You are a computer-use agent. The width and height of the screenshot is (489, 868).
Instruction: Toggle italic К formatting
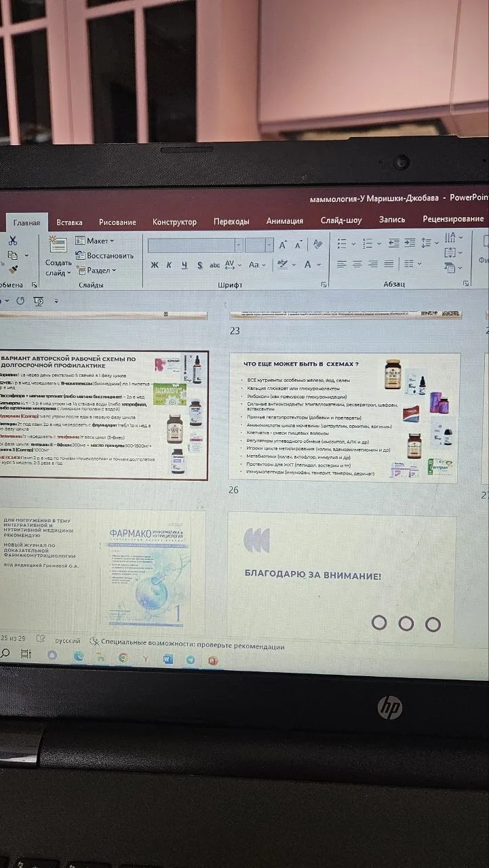point(169,264)
